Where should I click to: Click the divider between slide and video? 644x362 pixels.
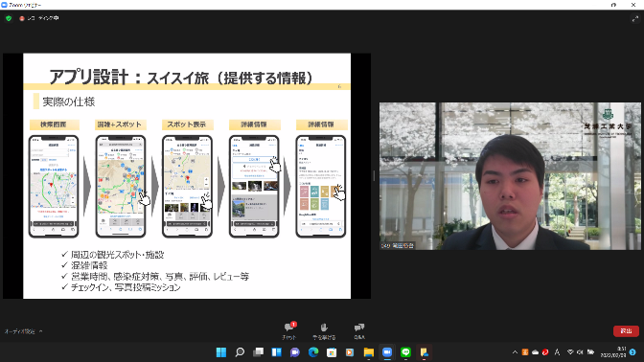click(x=374, y=176)
